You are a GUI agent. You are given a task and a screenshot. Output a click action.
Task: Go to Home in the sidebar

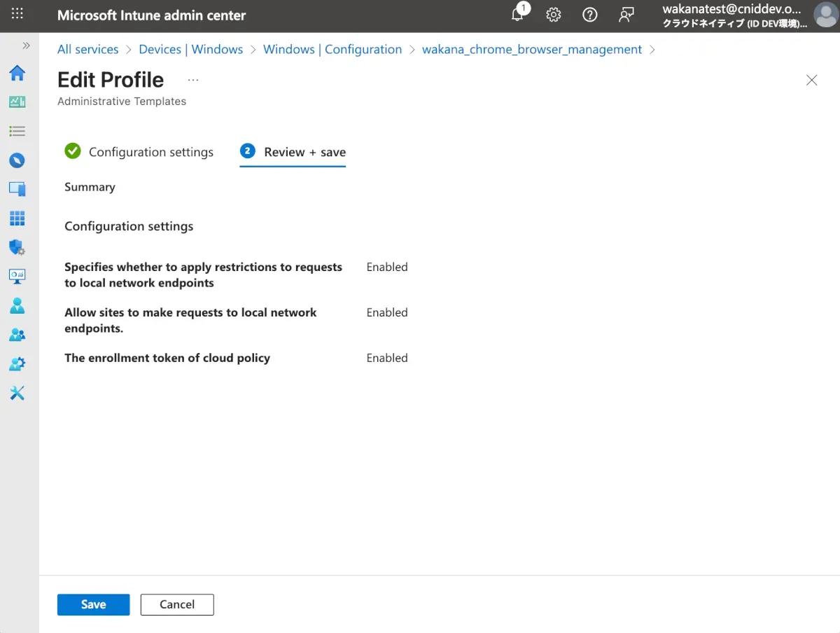(17, 73)
